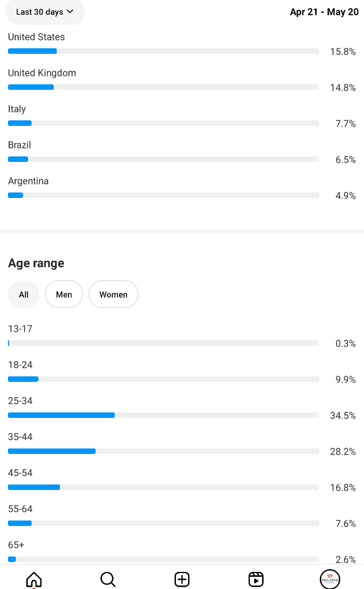Image resolution: width=364 pixels, height=589 pixels.
Task: Open the Reels icon
Action: pos(256,579)
